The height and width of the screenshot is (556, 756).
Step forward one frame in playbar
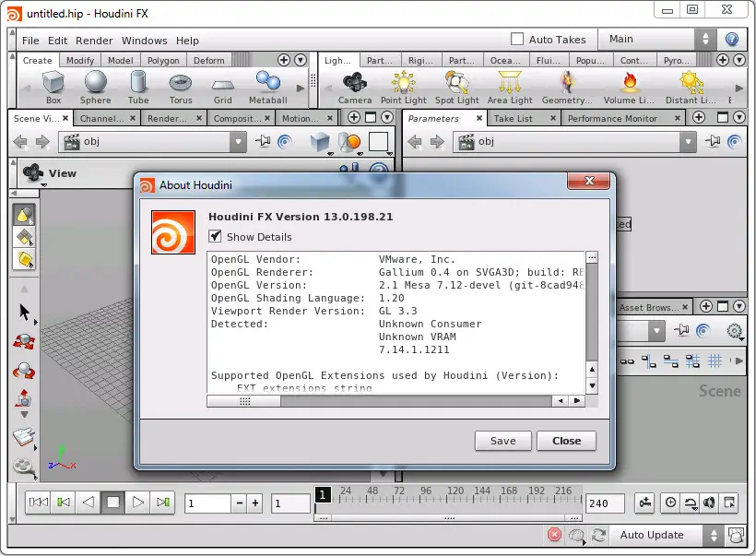click(x=163, y=503)
